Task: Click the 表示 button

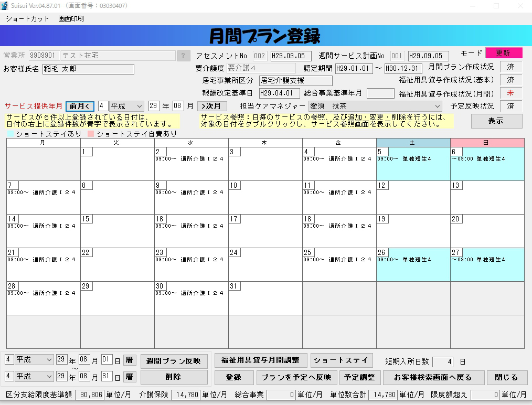Action: (x=496, y=121)
